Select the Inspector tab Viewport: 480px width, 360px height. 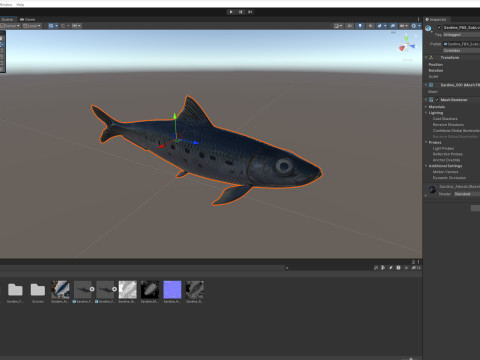click(436, 20)
